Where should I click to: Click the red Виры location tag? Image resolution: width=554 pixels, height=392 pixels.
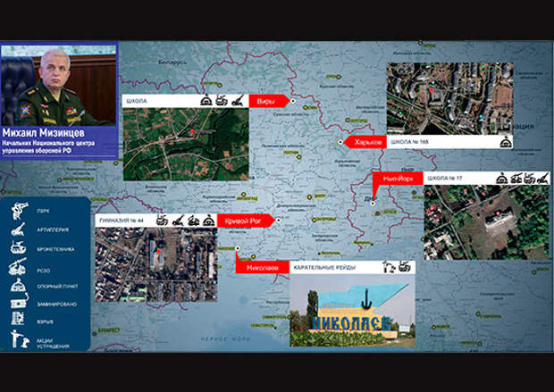coord(266,101)
